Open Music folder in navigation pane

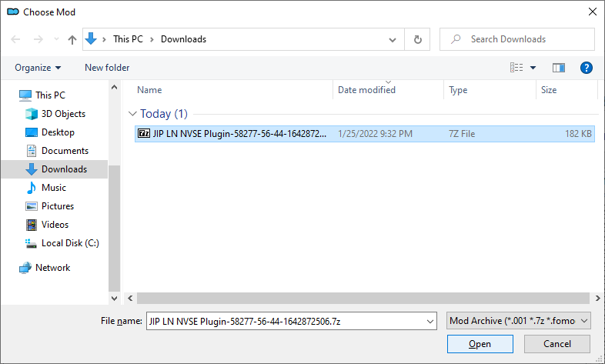pyautogui.click(x=53, y=188)
